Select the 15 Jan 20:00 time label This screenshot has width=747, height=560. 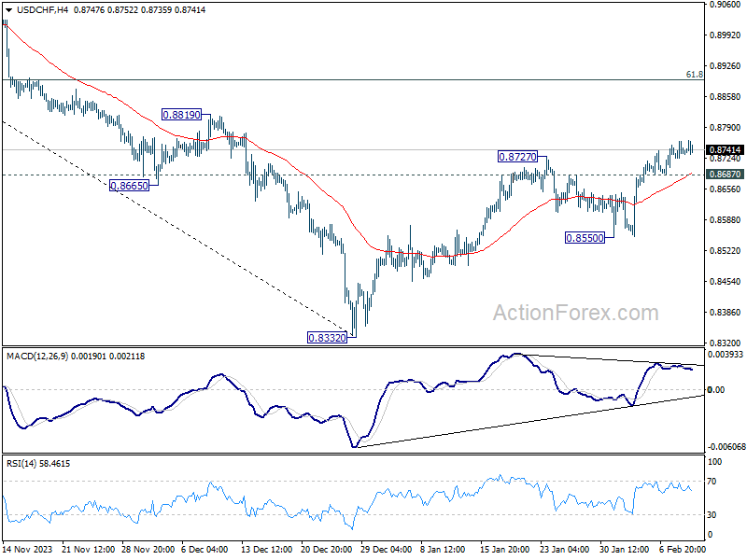point(504,549)
